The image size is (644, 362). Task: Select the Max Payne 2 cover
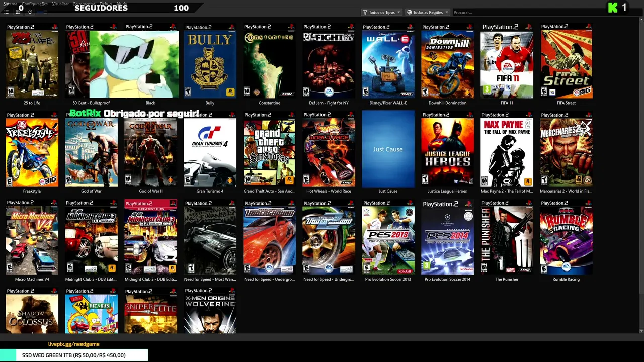(507, 149)
